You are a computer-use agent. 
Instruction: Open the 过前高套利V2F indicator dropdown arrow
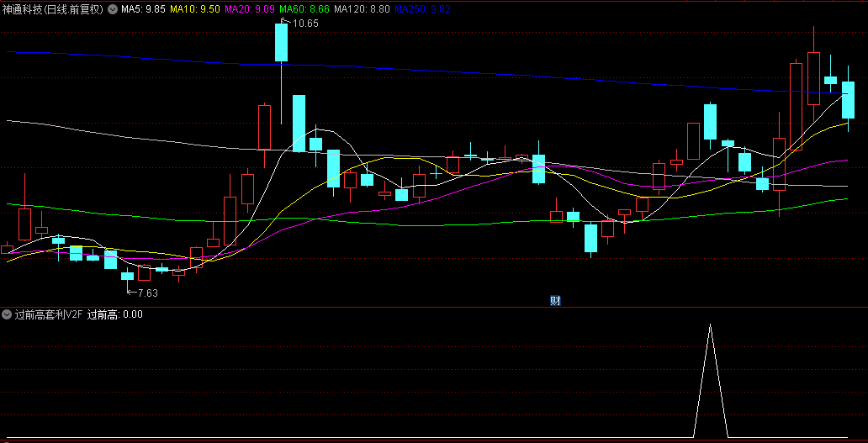click(7, 314)
